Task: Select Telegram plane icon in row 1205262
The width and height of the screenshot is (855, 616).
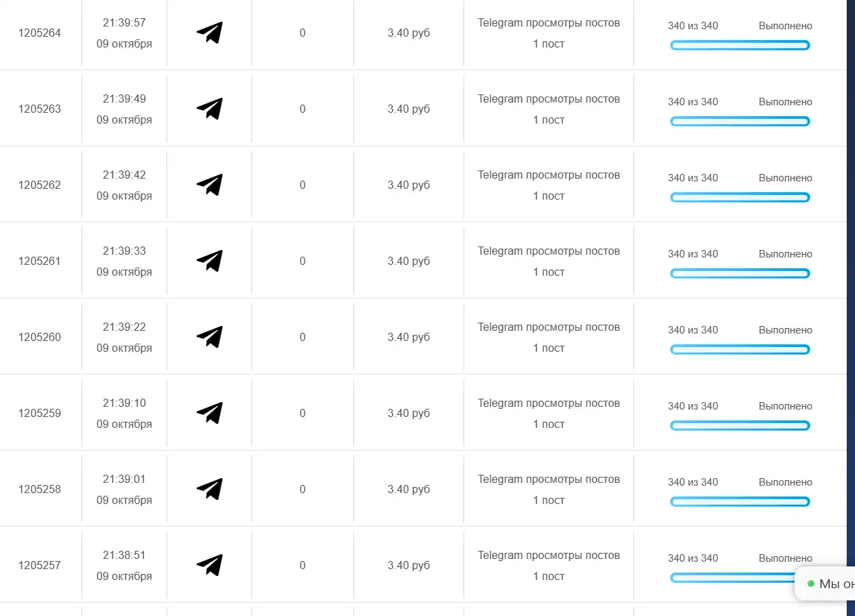Action: pos(209,185)
